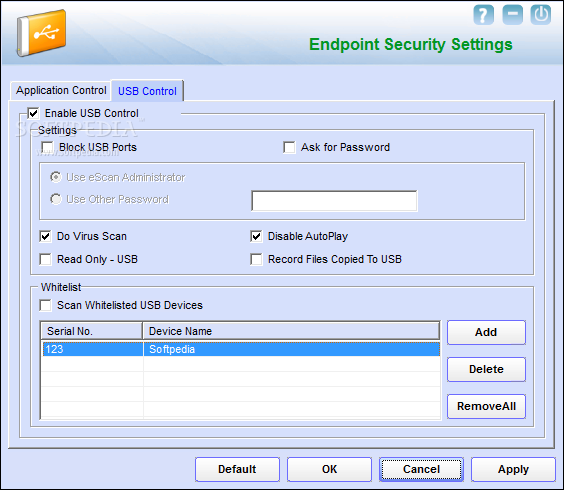Click the Delete button
Screen dimensions: 564x490
point(486,369)
